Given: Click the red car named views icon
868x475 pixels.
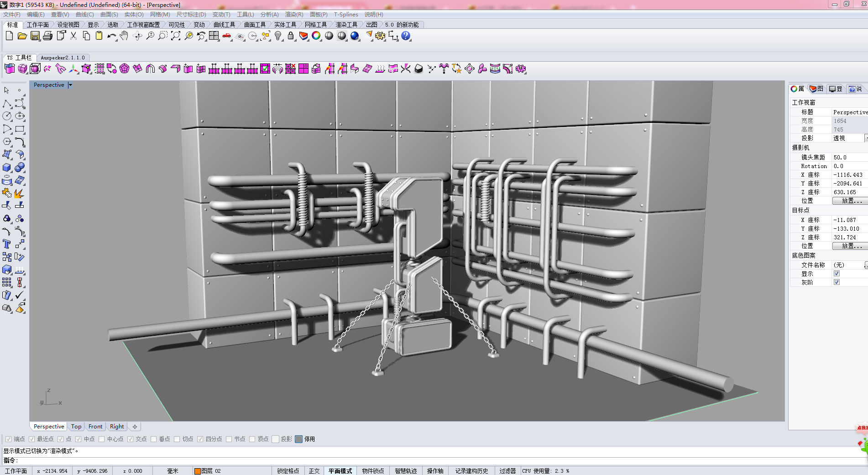Looking at the screenshot, I should 227,36.
